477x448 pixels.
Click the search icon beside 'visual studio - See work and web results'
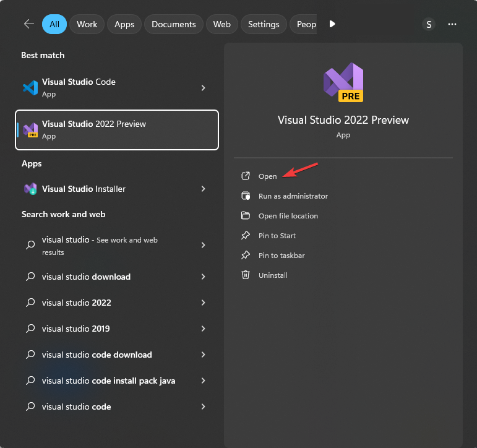point(30,244)
